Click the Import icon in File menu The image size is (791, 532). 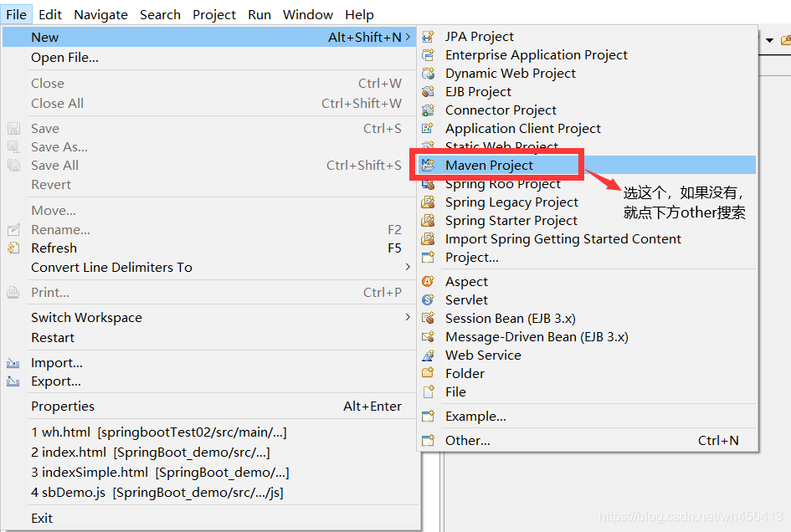[x=13, y=363]
